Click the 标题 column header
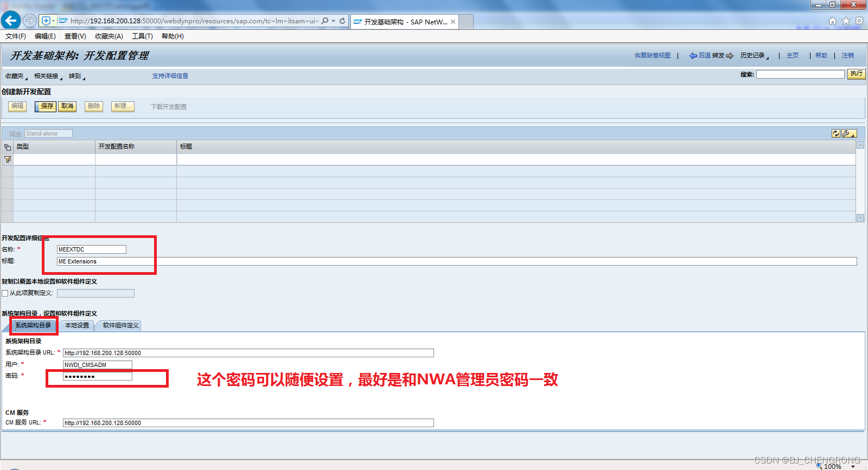 [516, 147]
